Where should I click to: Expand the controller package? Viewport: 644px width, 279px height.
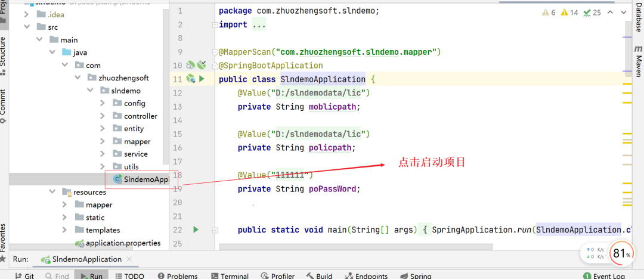[103, 116]
